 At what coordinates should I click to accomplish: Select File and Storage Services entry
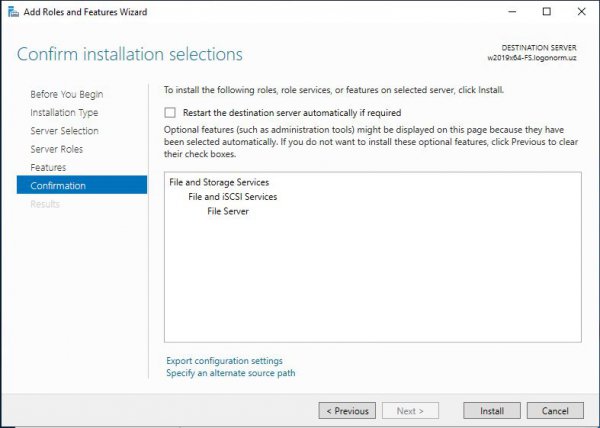(x=219, y=182)
